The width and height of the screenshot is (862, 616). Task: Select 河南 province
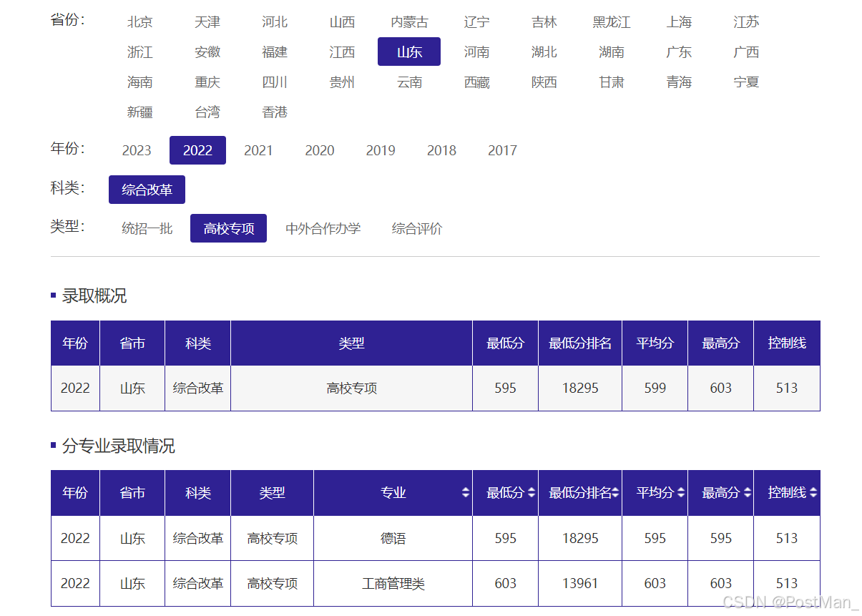pos(477,52)
